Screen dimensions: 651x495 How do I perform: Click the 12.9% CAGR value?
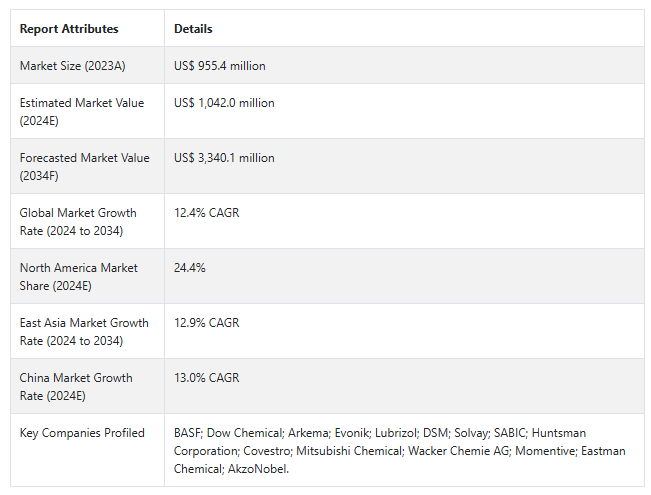207,323
